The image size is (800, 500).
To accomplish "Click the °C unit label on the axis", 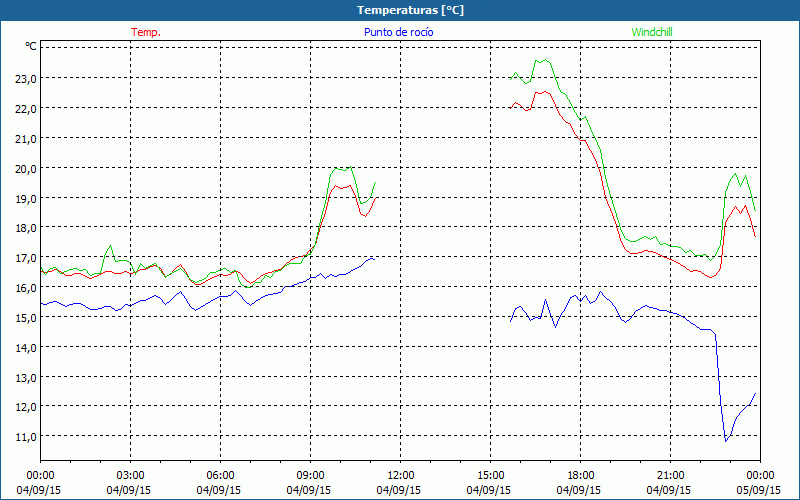I will tap(31, 46).
